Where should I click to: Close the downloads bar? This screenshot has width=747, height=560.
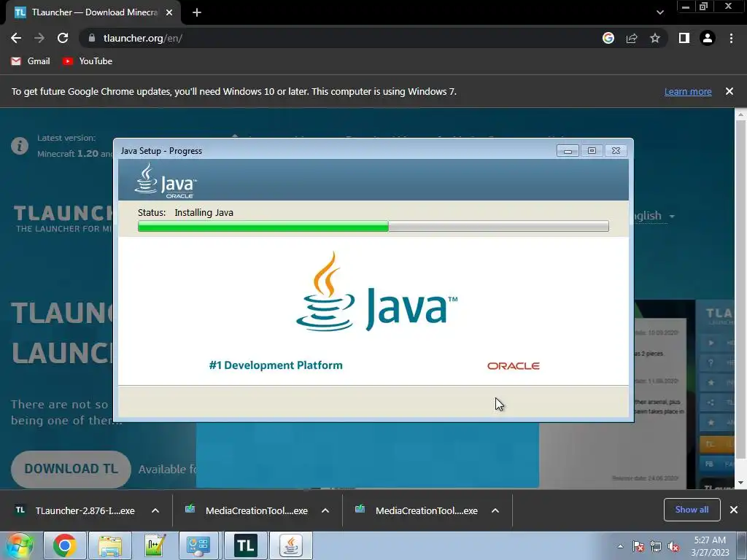734,510
